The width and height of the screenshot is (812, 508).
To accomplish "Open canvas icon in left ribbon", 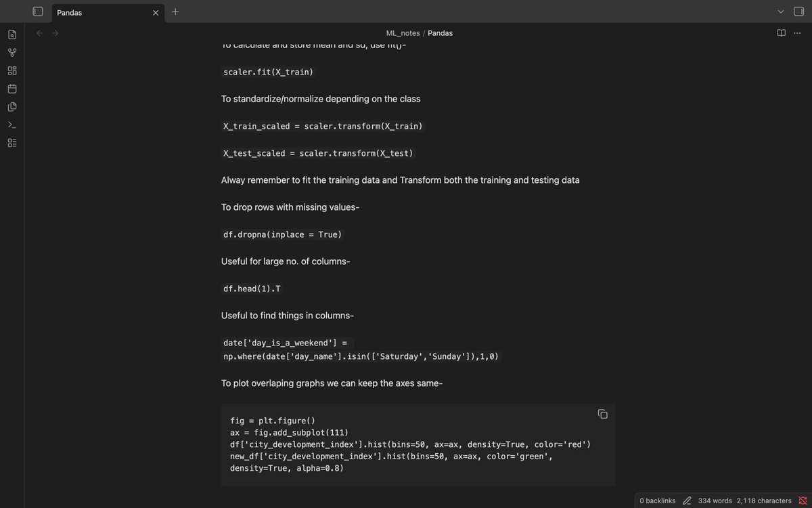I will click(x=12, y=70).
